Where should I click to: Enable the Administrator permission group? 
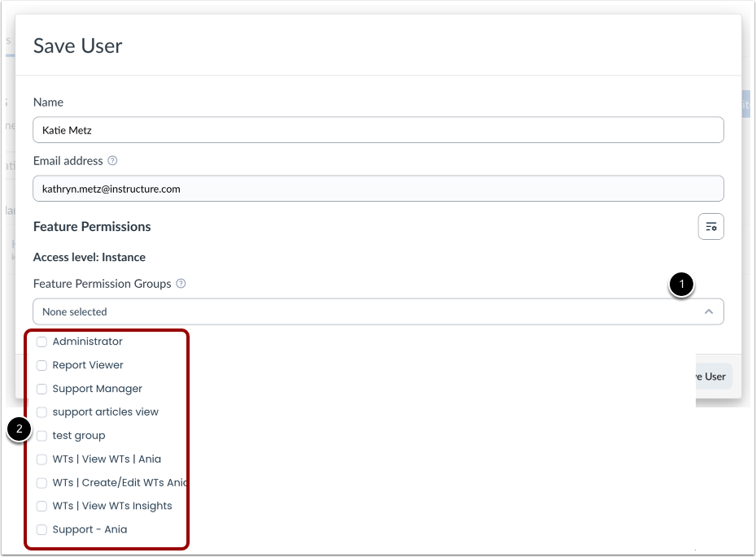tap(42, 342)
